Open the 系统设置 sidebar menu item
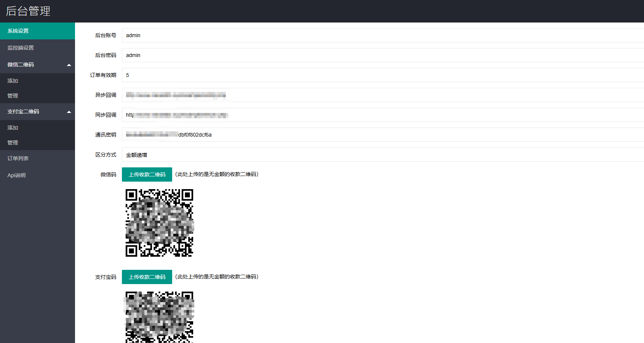Image resolution: width=644 pixels, height=343 pixels. [38, 31]
